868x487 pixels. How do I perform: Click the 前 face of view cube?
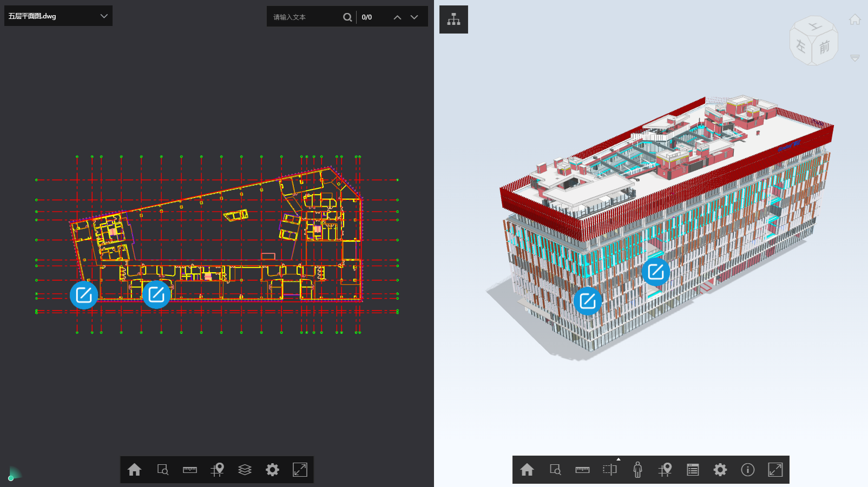coord(825,48)
